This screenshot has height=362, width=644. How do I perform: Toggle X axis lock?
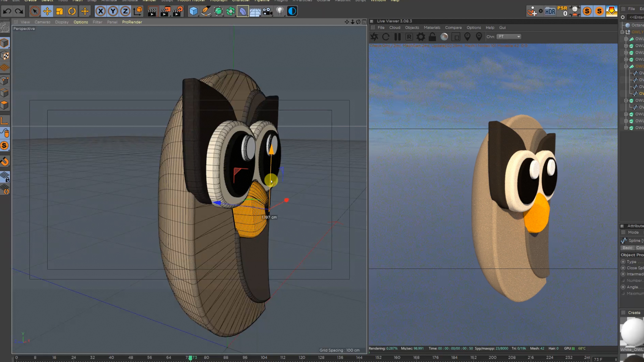(100, 11)
